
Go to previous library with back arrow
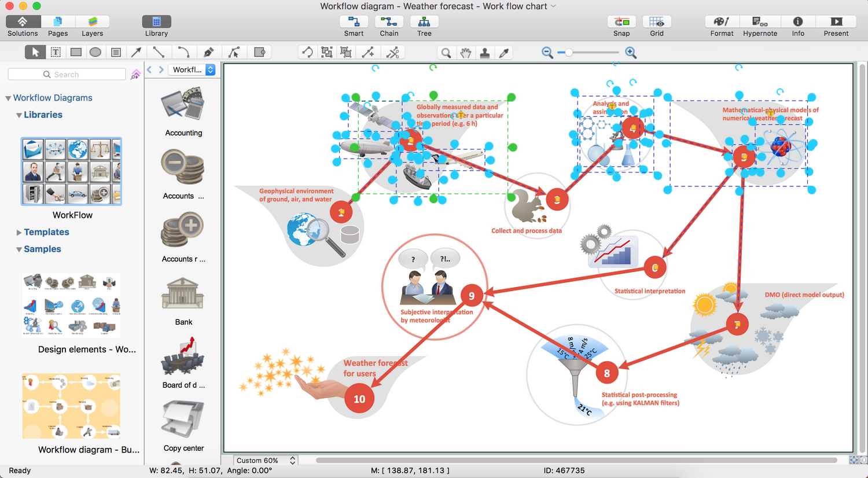tap(149, 70)
